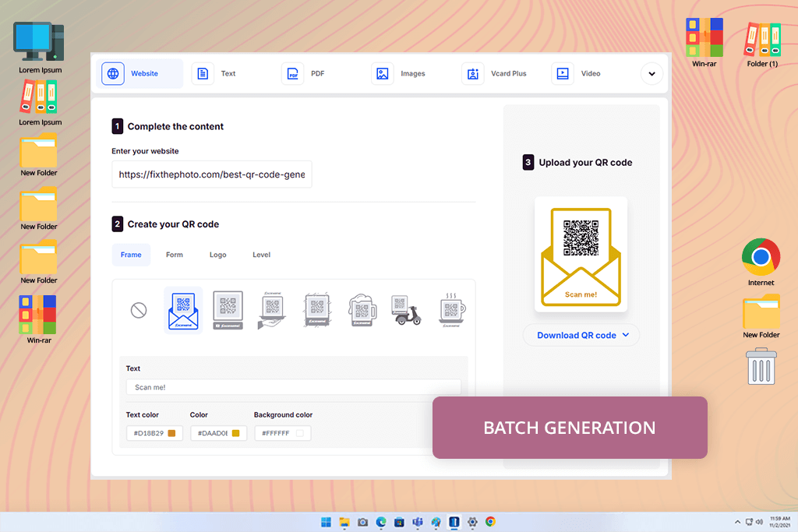Select the beer mug frame
The image size is (798, 532).
point(362,310)
